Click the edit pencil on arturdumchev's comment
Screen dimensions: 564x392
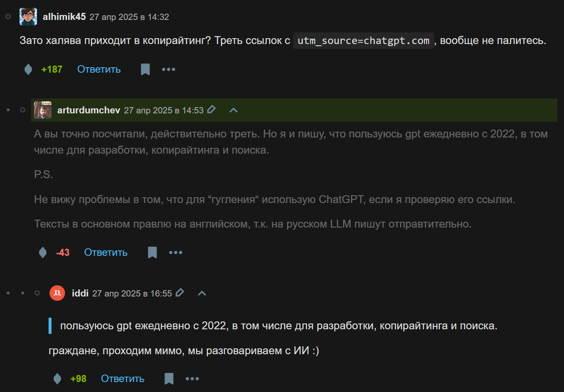coord(212,109)
